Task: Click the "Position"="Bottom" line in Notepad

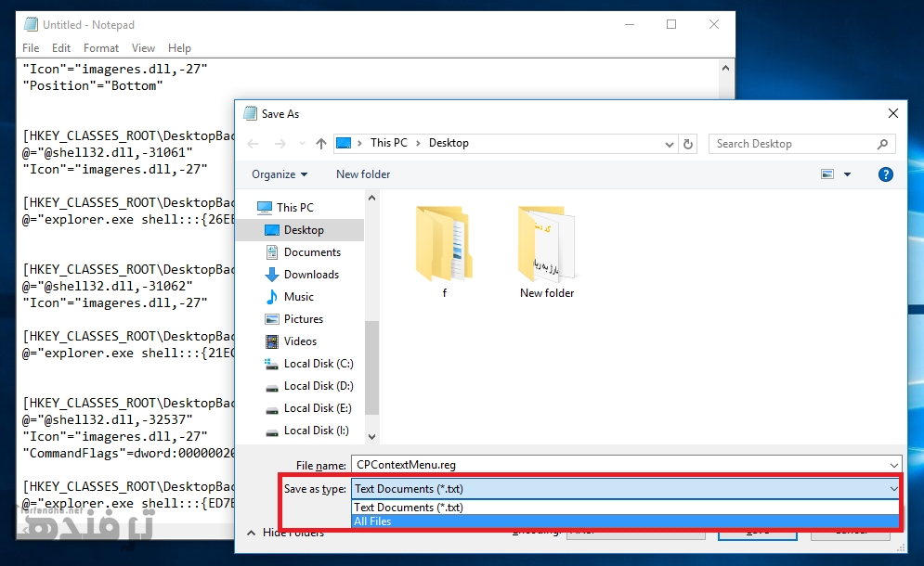Action: point(93,86)
